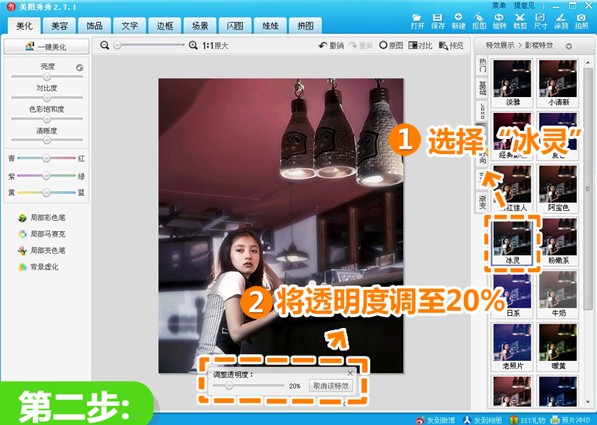Open the 提意见 feedback link

coord(524,5)
